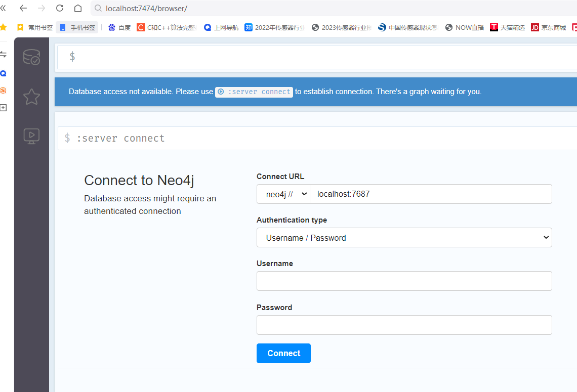The image size is (577, 392).
Task: Click the address bar search icon
Action: click(x=98, y=8)
